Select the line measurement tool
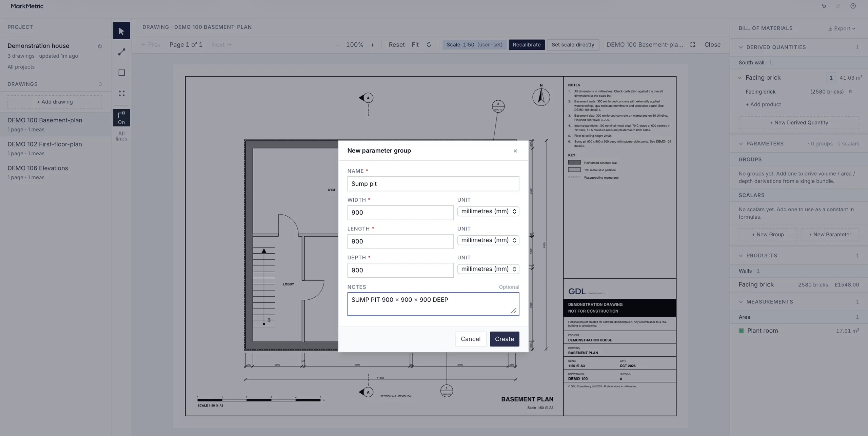 (121, 52)
